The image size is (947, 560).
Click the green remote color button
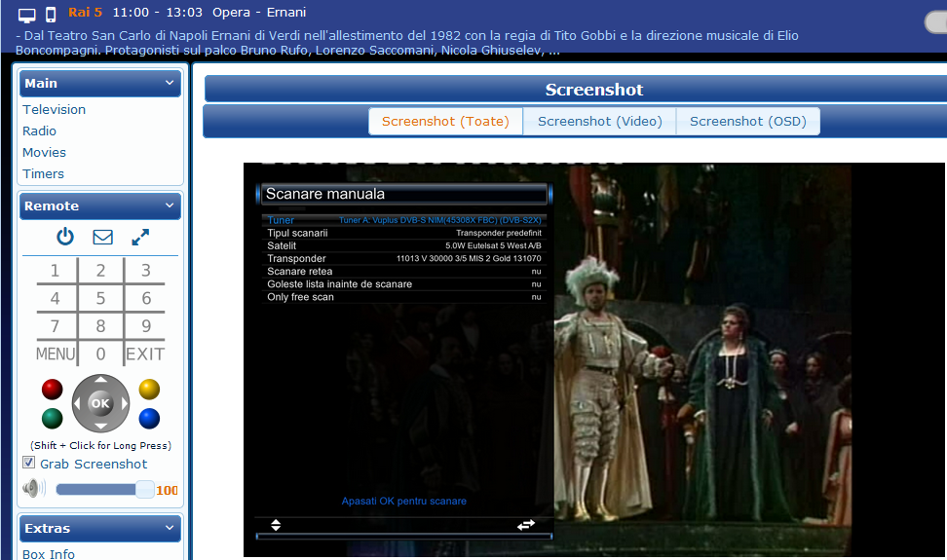[x=52, y=418]
